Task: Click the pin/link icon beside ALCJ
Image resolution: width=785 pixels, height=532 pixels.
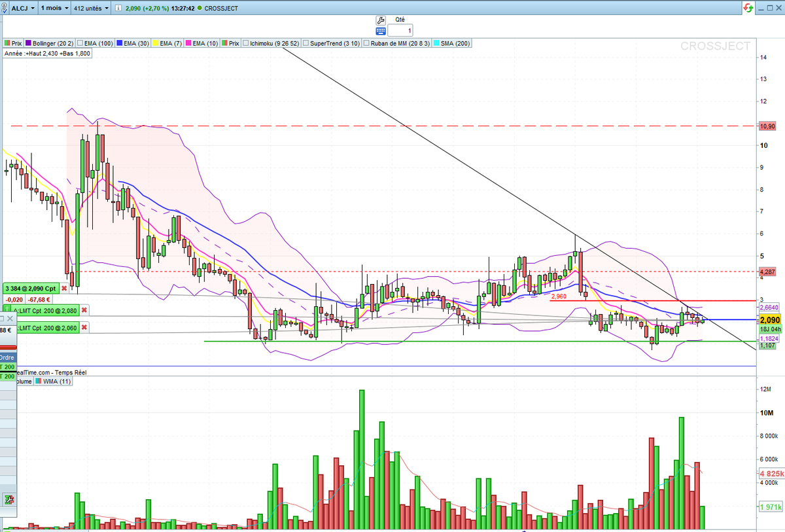Action: 5,8
